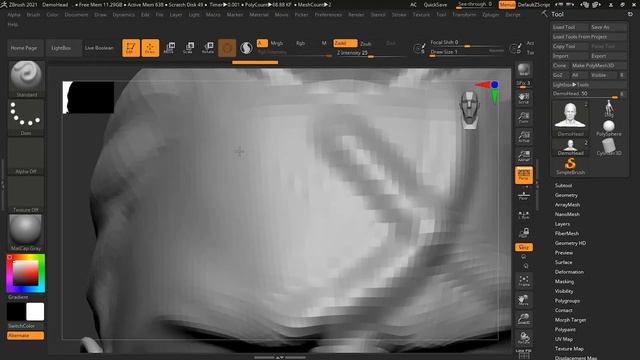Click the lock camera icon

(x=524, y=233)
